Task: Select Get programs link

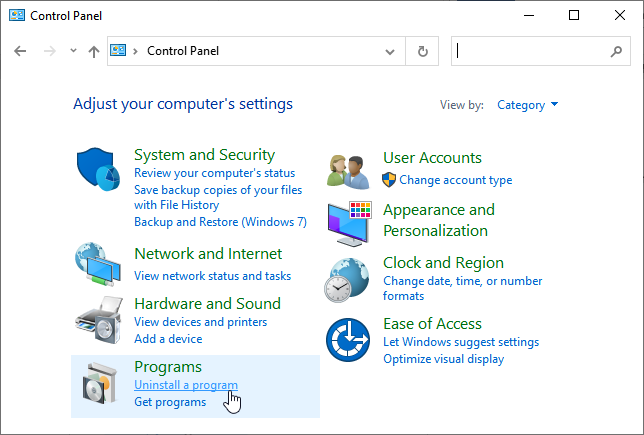Action: (x=170, y=402)
